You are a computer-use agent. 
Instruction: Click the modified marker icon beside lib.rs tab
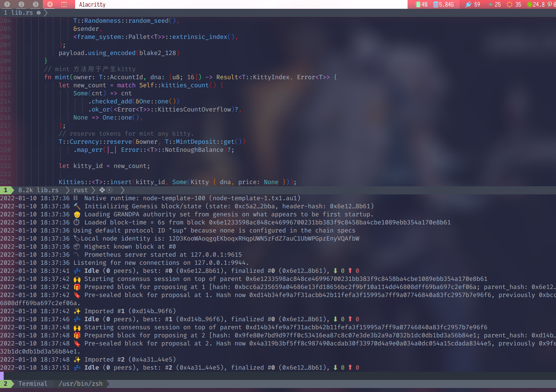tap(38, 12)
